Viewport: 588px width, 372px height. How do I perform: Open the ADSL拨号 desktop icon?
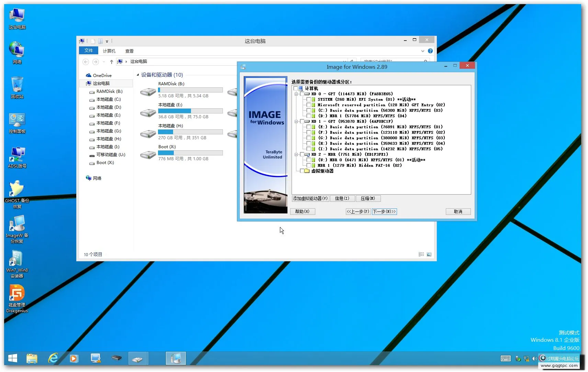tap(16, 154)
